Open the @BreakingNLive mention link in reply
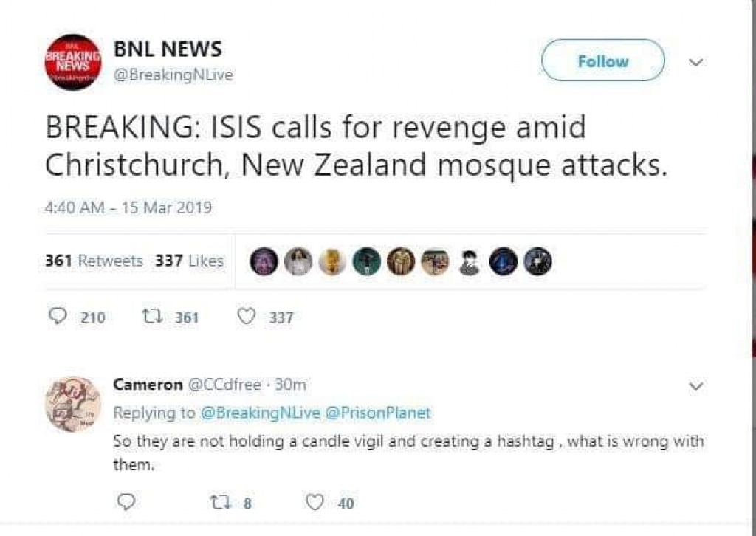The height and width of the screenshot is (536, 756). pos(260,413)
